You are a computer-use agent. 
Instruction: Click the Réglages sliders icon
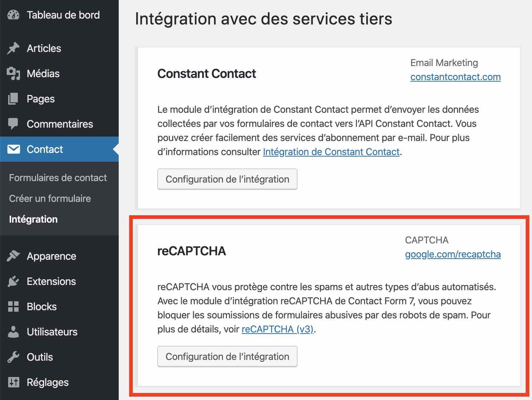click(x=13, y=382)
